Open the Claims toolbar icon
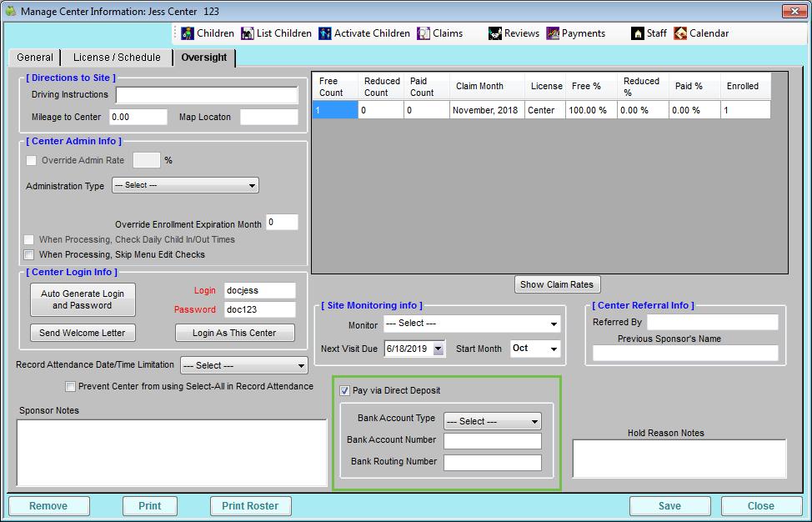This screenshot has width=812, height=522. point(424,33)
